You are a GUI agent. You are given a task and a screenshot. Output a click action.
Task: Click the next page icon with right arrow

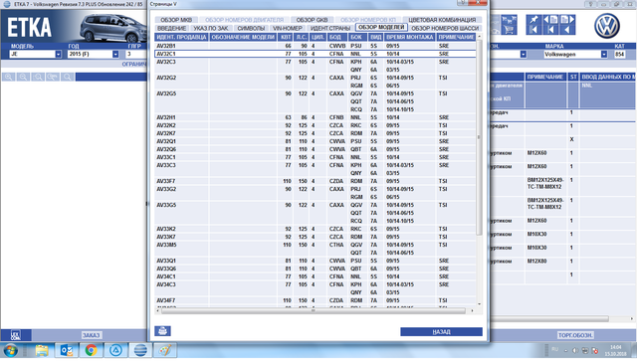[567, 20]
